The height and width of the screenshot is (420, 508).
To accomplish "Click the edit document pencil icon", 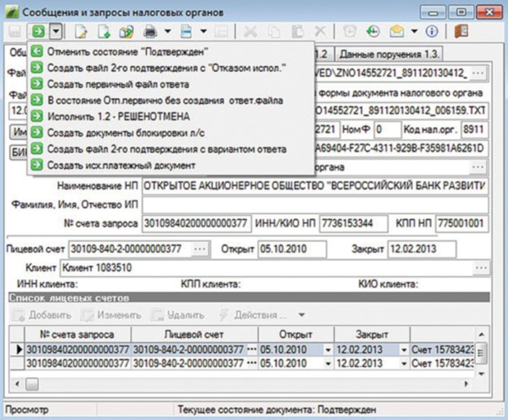I will (81, 32).
